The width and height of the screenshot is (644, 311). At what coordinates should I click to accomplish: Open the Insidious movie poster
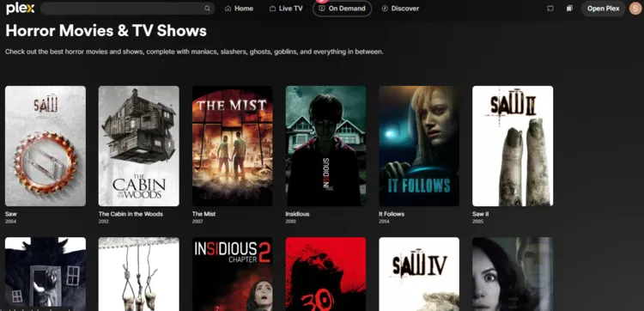point(325,146)
